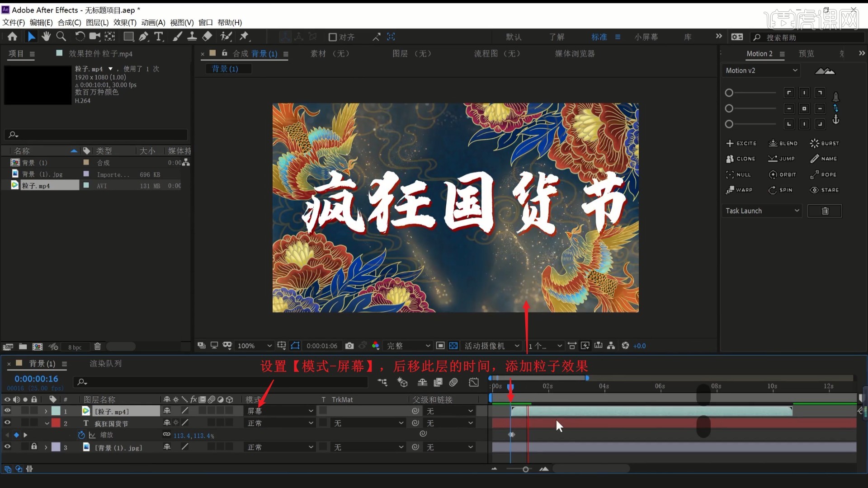Toggle scale constrain proportions link

[x=166, y=435]
